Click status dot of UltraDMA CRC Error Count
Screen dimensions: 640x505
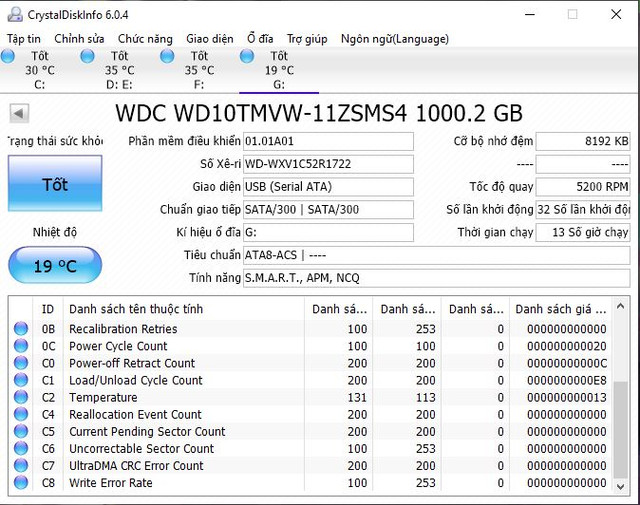coord(21,465)
